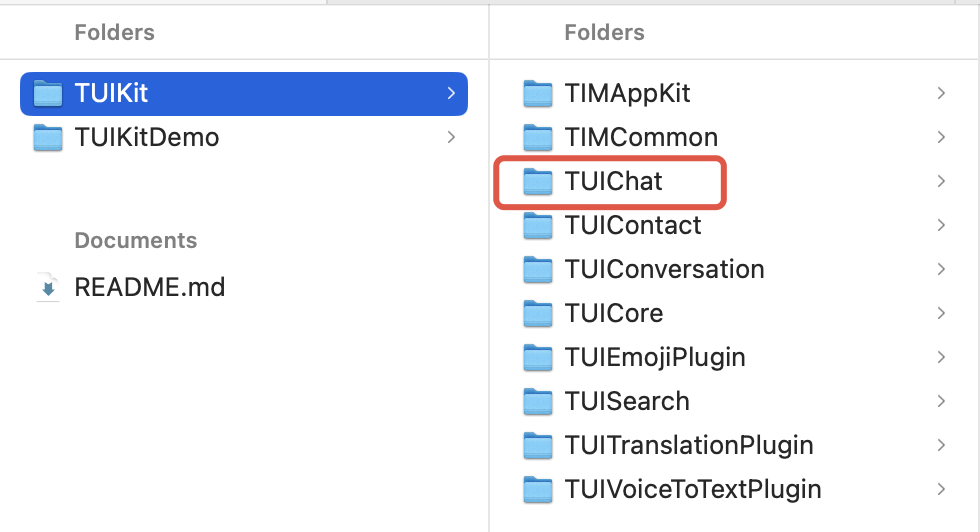This screenshot has width=980, height=532.
Task: Open the README.md file name
Action: 150,288
